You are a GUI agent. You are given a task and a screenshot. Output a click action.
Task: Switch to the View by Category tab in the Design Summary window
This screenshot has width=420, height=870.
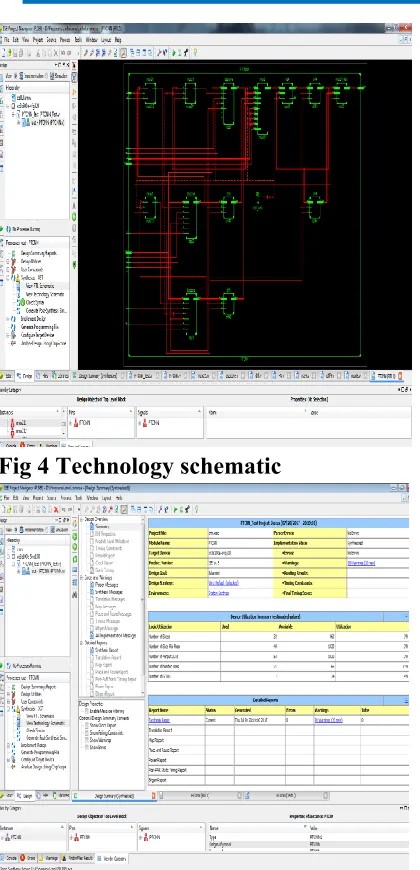coord(112,858)
